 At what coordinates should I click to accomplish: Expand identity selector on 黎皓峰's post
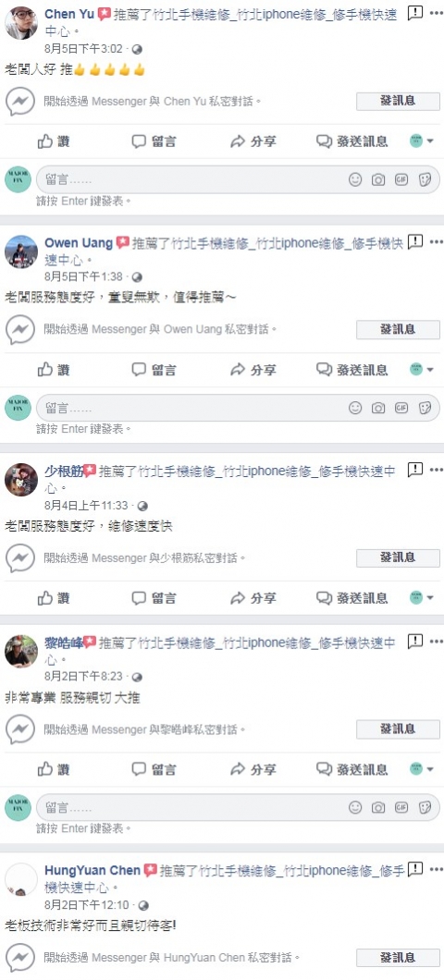pos(422,769)
